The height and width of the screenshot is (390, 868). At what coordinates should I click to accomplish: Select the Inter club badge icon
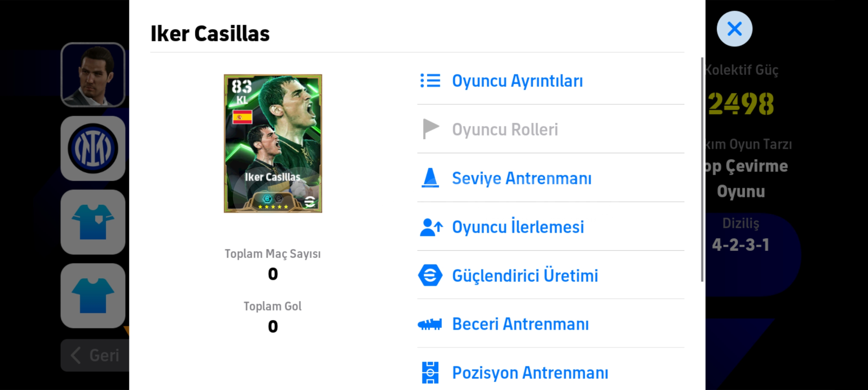93,148
